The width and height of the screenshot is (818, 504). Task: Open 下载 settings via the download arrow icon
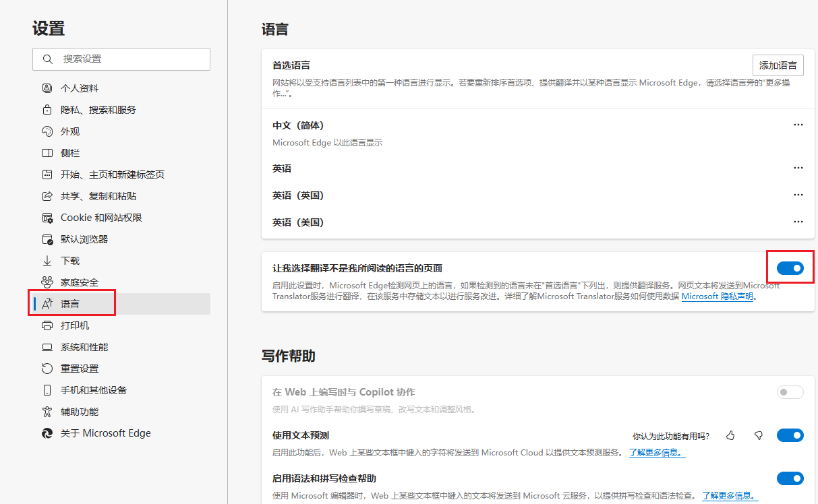47,260
